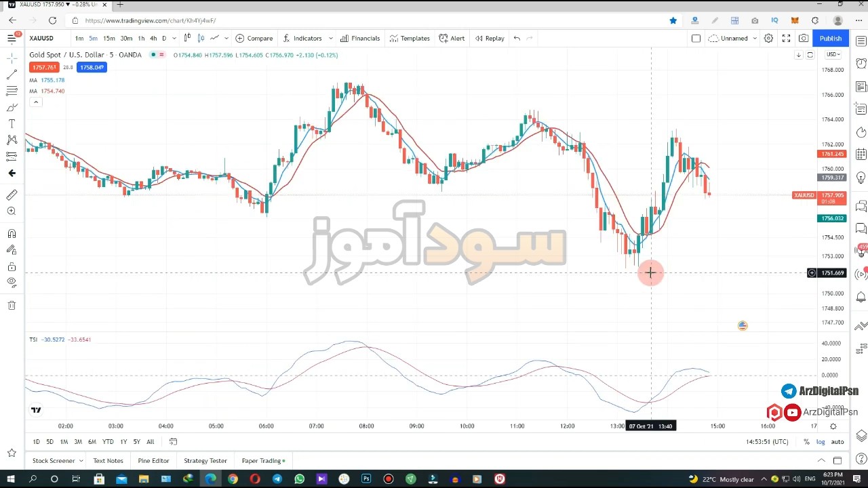Viewport: 868px width, 488px height.
Task: Start bar Replay mode
Action: [x=490, y=39]
